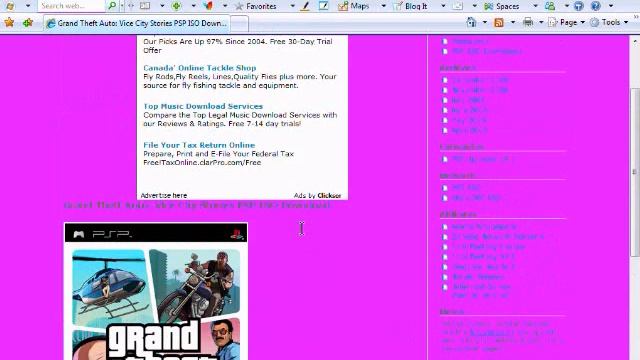The width and height of the screenshot is (640, 360).
Task: Expand the dropdown next to green plus icon
Action: [193, 6]
